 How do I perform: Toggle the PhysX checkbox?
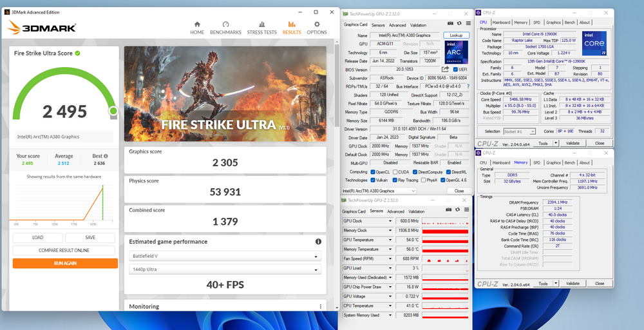tap(426, 181)
